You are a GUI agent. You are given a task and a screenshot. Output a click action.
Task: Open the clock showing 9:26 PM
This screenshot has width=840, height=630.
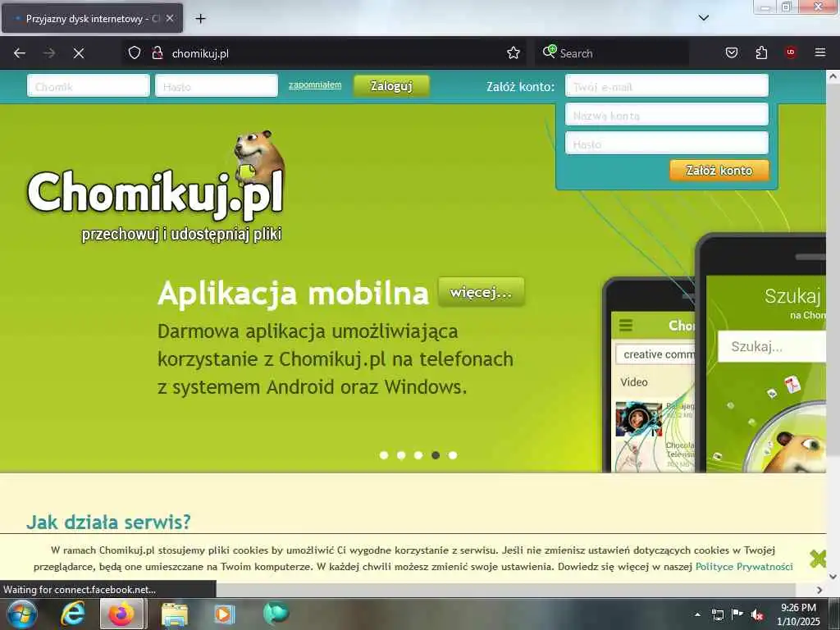[798, 614]
